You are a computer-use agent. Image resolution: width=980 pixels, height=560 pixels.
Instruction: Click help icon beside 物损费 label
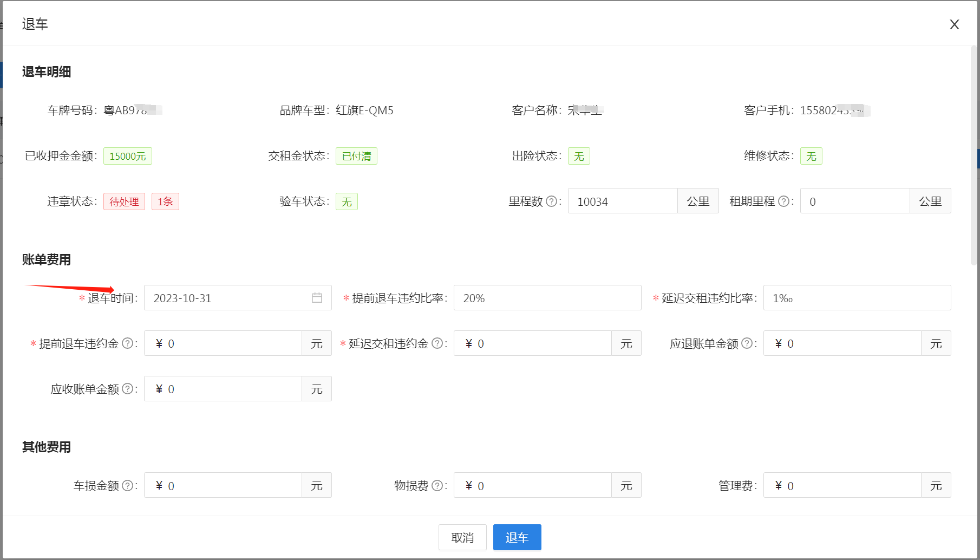point(437,486)
